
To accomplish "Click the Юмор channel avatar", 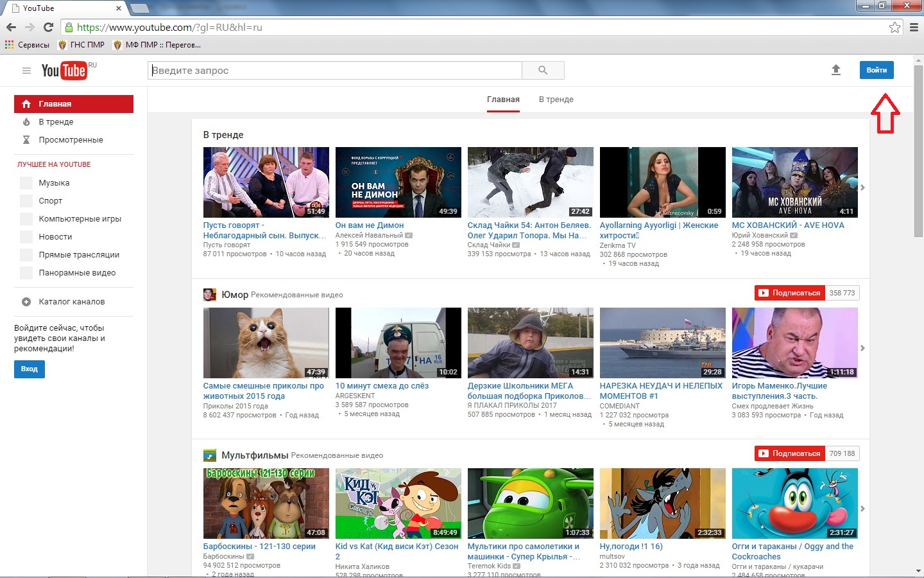I will pyautogui.click(x=210, y=295).
